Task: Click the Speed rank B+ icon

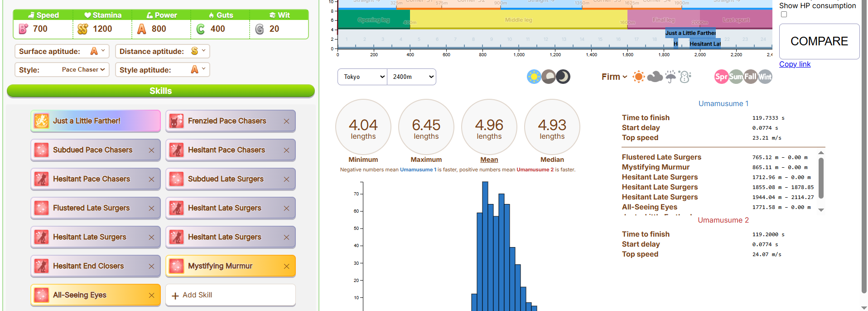Action: coord(24,29)
